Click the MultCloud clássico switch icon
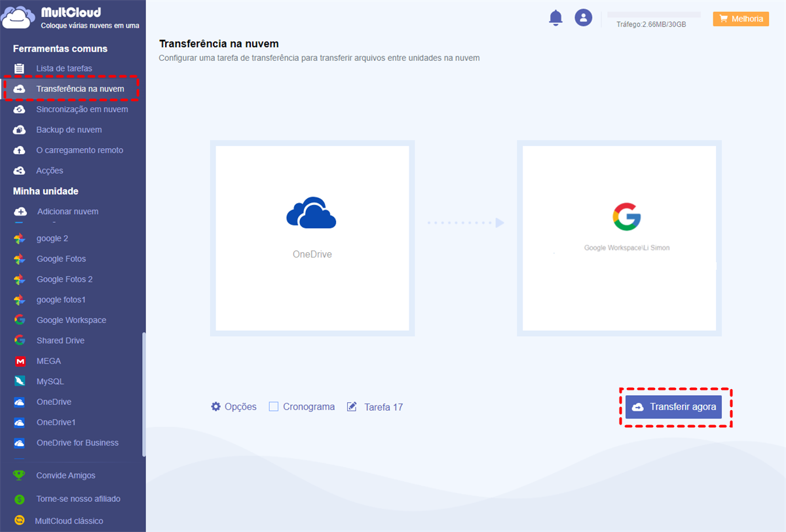 click(20, 521)
